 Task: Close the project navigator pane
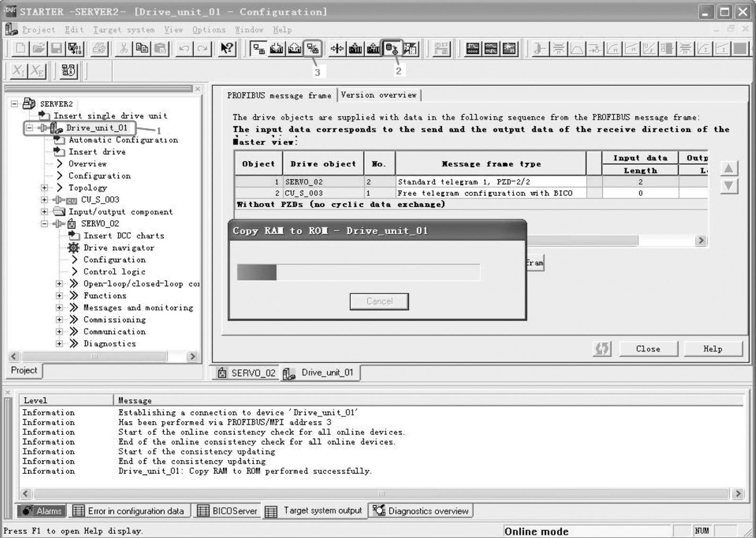pyautogui.click(x=198, y=88)
